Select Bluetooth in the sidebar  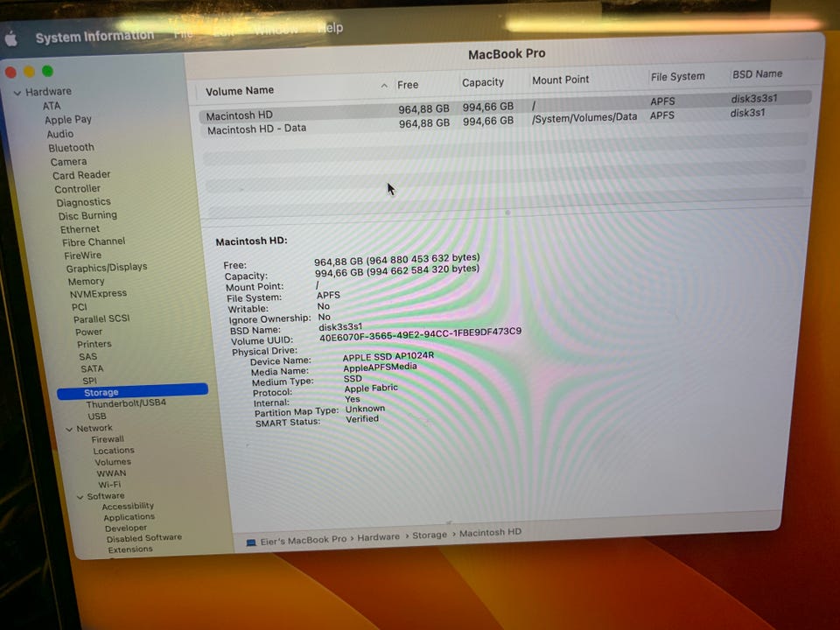click(71, 148)
